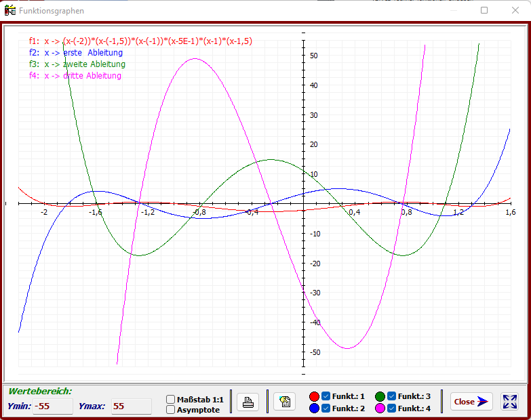Screen dimensions: 531x420
Task: Enable the Maßstab 1:1 checkbox
Action: click(x=171, y=400)
